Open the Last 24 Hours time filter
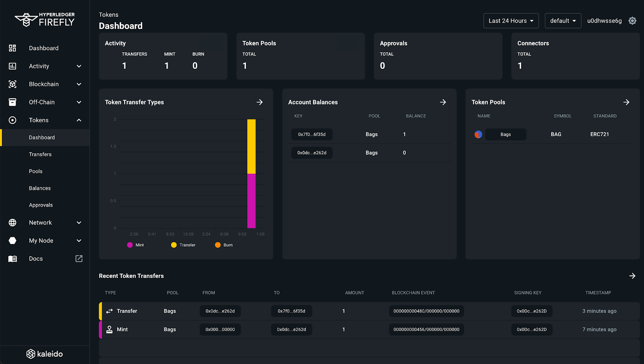This screenshot has height=364, width=644. (510, 21)
